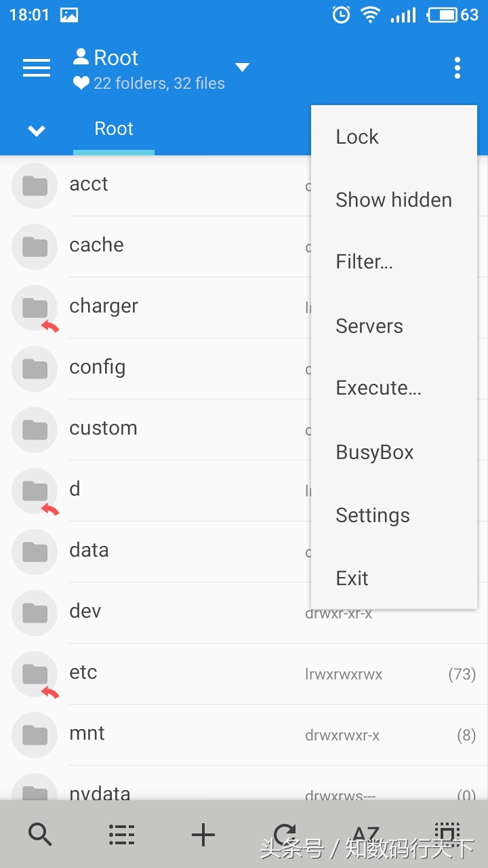Tap the select-all dashed square icon
This screenshot has height=868, width=488.
click(x=447, y=834)
